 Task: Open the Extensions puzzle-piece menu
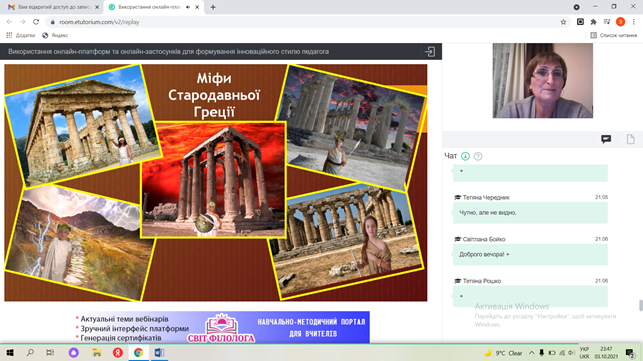593,22
